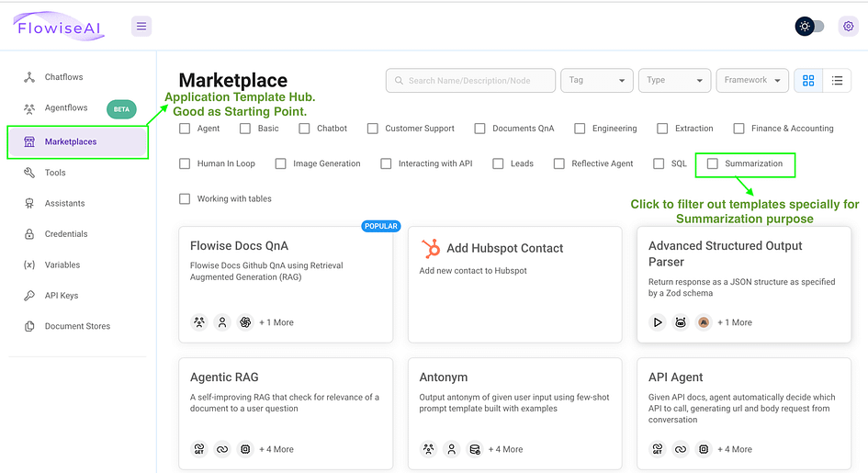Image resolution: width=868 pixels, height=473 pixels.
Task: Open Chatflows in the sidebar
Action: [77, 77]
